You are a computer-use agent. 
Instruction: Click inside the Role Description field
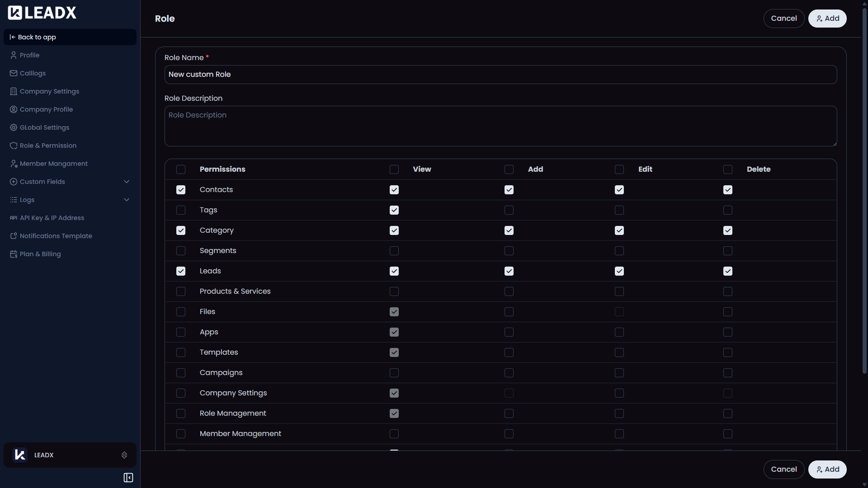500,127
